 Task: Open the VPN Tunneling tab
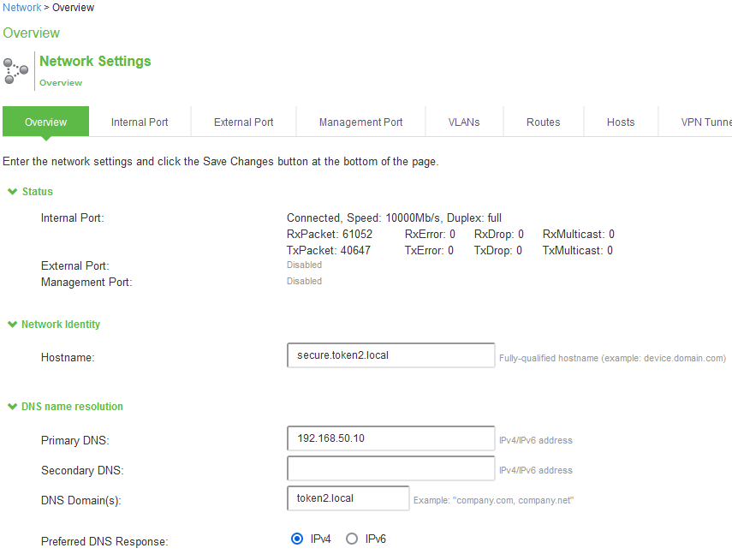[695, 122]
